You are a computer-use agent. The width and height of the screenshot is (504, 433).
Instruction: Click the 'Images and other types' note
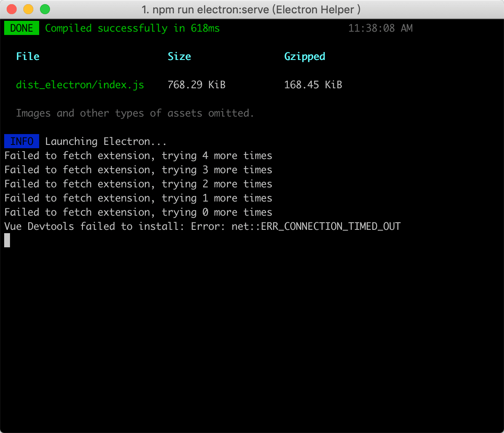click(135, 113)
